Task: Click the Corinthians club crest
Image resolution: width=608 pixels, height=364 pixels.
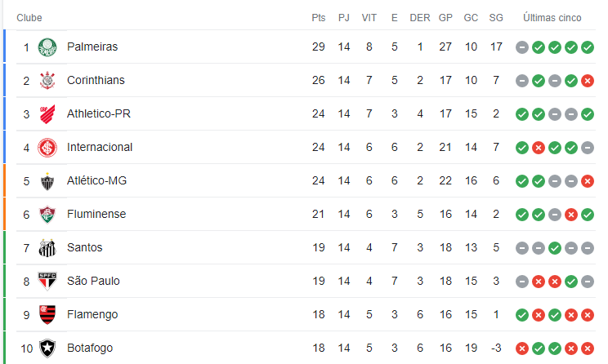Action: point(47,81)
